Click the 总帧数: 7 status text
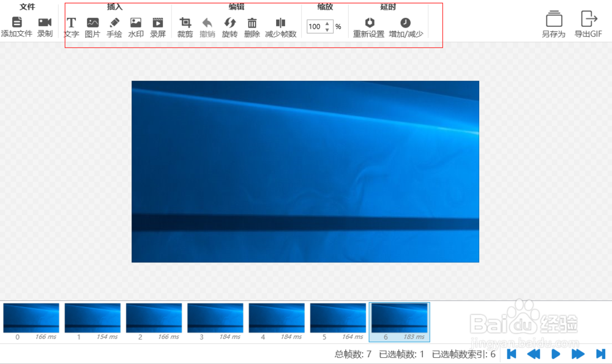The height and width of the screenshot is (364, 612). (353, 354)
